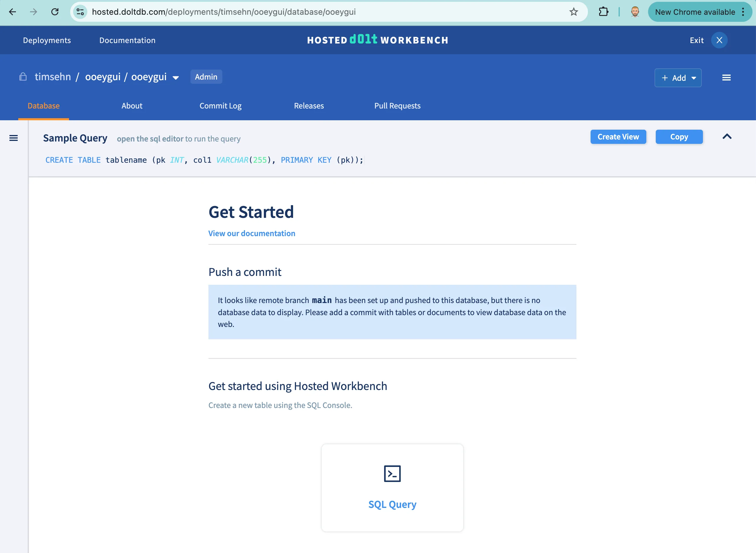The height and width of the screenshot is (553, 756).
Task: Click the SQL Query terminal icon
Action: click(392, 474)
